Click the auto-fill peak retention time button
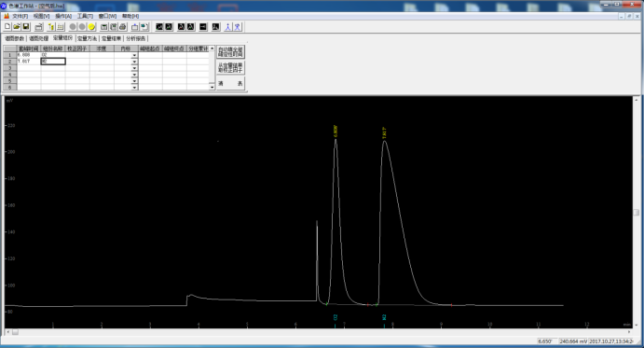 [x=230, y=52]
